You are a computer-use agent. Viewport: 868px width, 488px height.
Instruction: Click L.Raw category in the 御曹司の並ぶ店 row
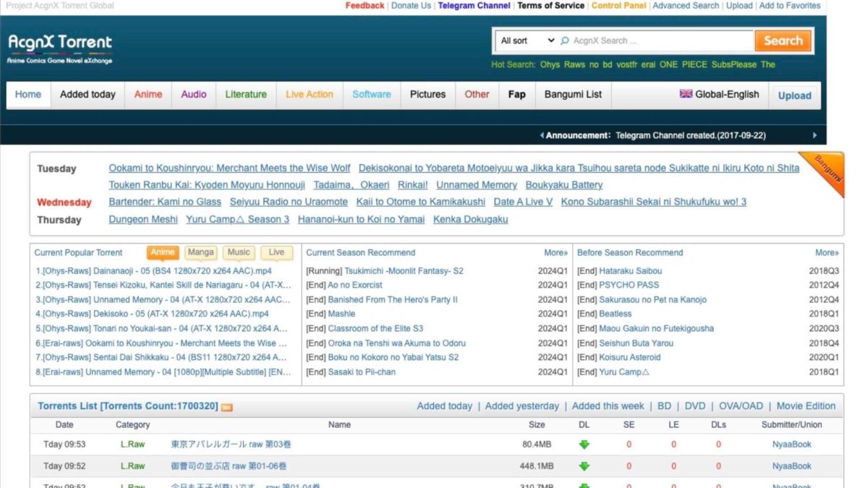pos(132,466)
